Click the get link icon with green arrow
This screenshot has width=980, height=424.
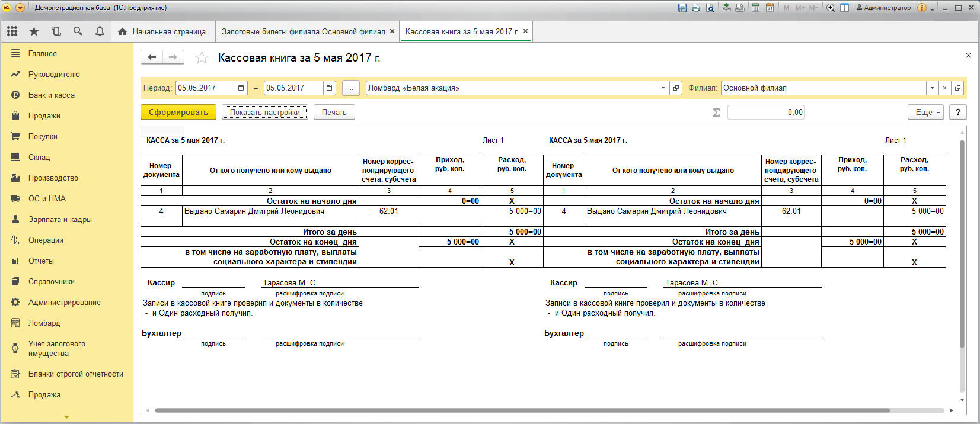(726, 8)
